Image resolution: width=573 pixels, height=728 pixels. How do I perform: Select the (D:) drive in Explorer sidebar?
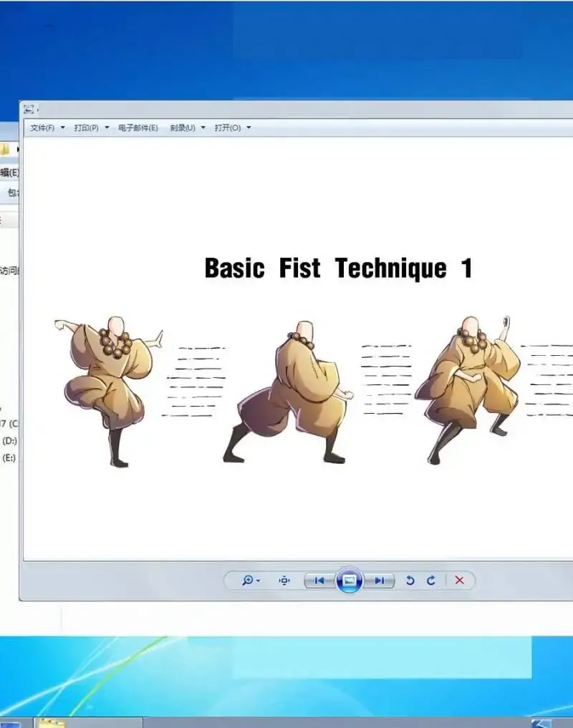click(9, 440)
